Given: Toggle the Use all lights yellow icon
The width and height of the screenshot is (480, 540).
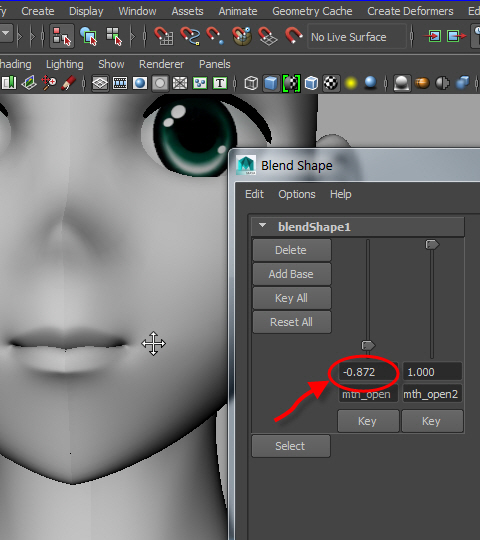Looking at the screenshot, I should [x=351, y=83].
